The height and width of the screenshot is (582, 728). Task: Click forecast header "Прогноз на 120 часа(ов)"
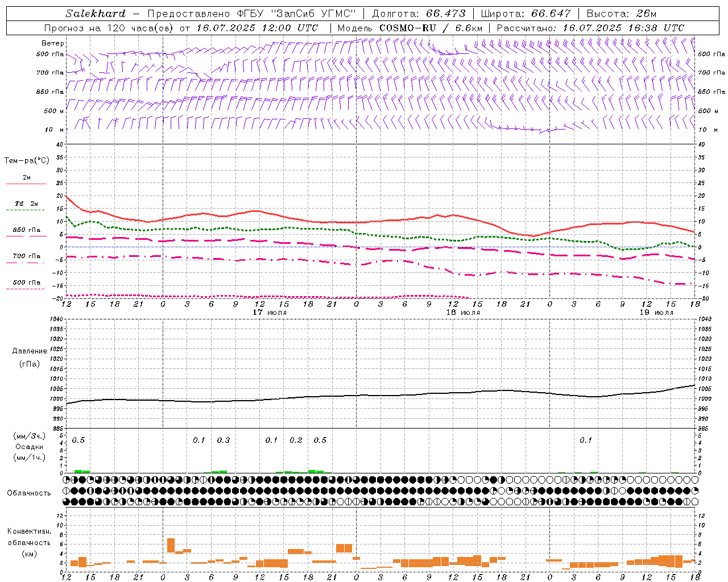tap(110, 28)
